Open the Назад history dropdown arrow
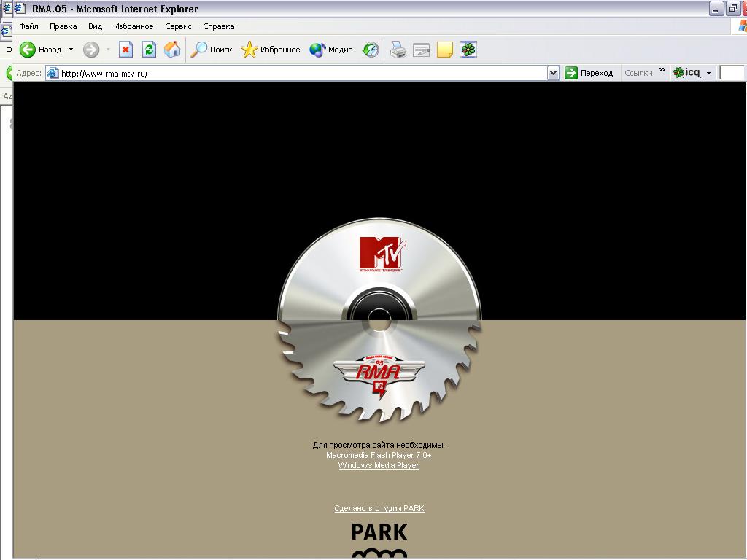 pyautogui.click(x=71, y=50)
